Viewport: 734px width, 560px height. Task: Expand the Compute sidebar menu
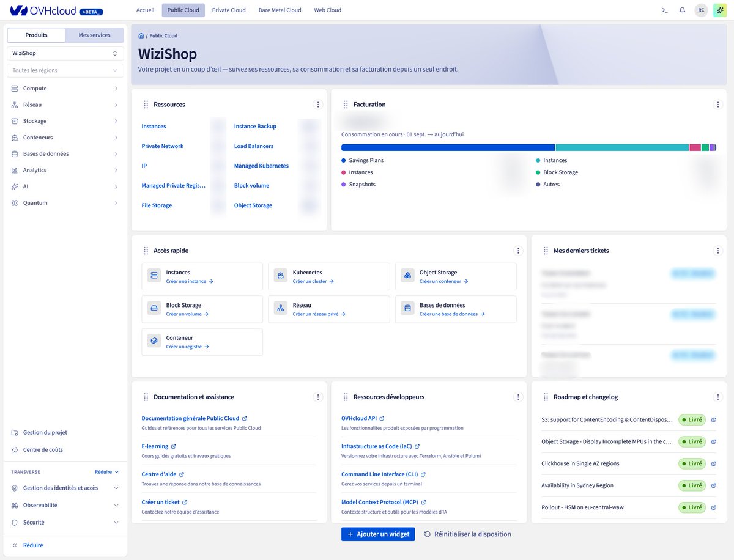pyautogui.click(x=65, y=89)
